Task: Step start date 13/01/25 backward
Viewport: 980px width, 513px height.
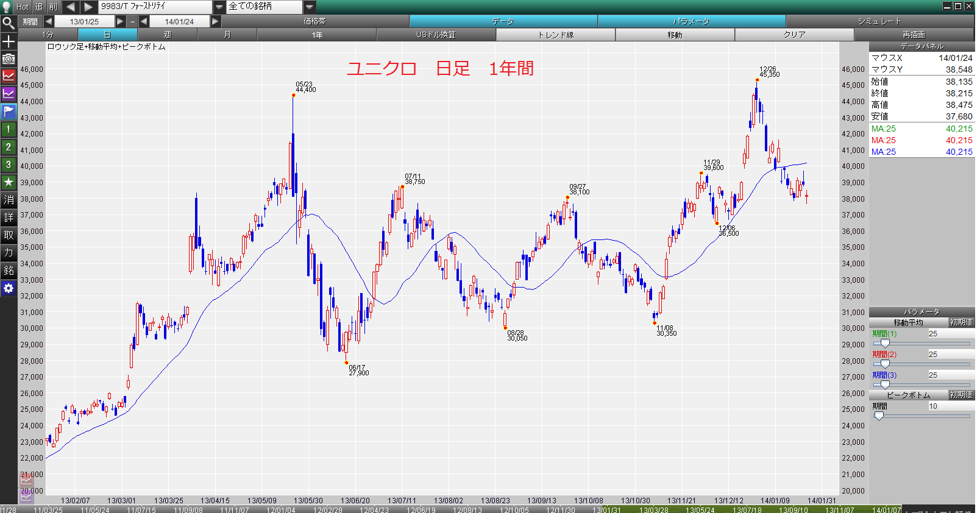Action: 49,21
